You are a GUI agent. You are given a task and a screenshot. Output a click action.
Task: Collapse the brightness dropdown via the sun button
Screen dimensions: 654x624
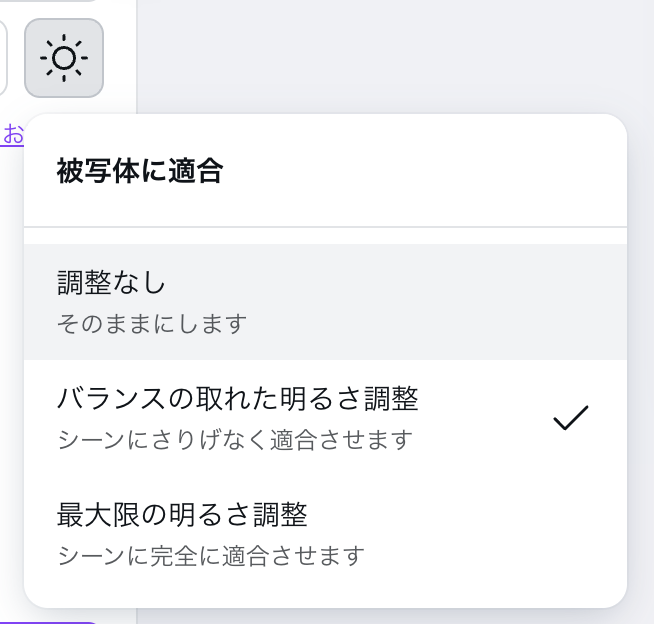(x=64, y=58)
